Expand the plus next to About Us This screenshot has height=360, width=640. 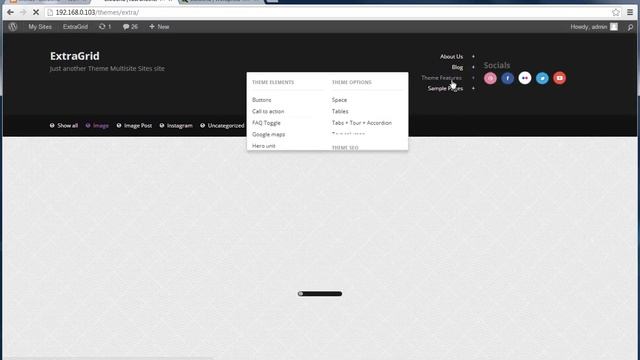click(473, 57)
